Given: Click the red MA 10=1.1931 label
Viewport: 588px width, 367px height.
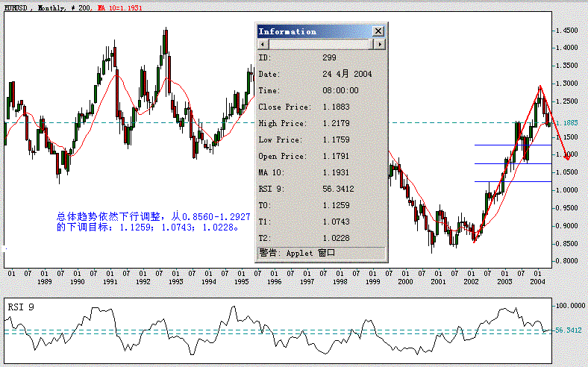Looking at the screenshot, I should tap(119, 7).
